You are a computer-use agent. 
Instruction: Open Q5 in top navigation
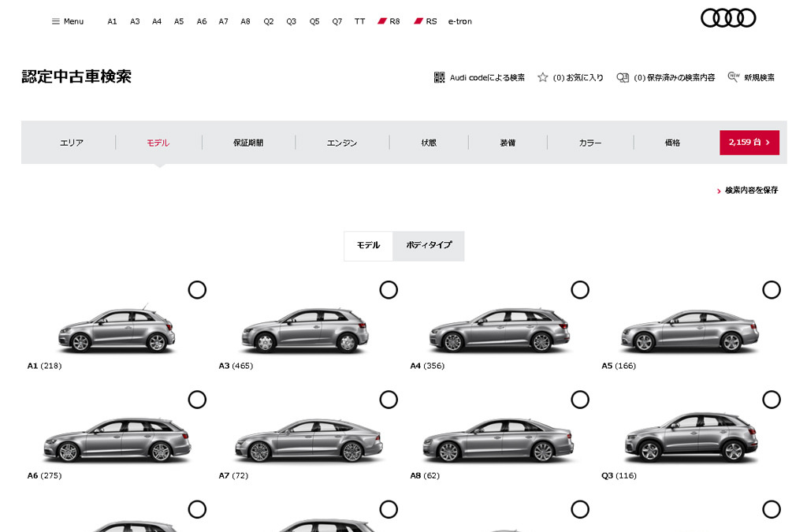314,21
